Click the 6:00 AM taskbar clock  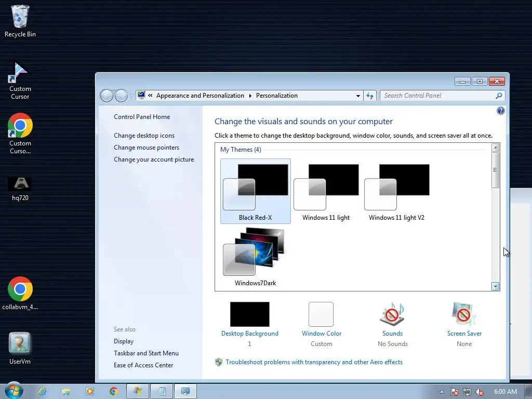coord(505,392)
